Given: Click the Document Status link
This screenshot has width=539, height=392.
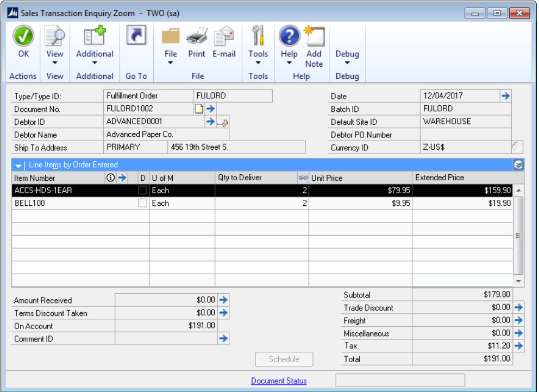Looking at the screenshot, I should tap(279, 381).
